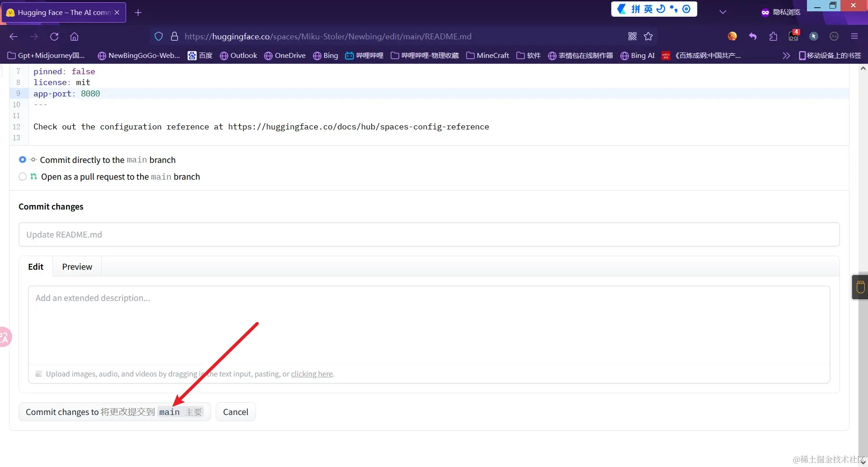The width and height of the screenshot is (868, 467).
Task: Open 移动设备上的书签 folder
Action: [830, 56]
